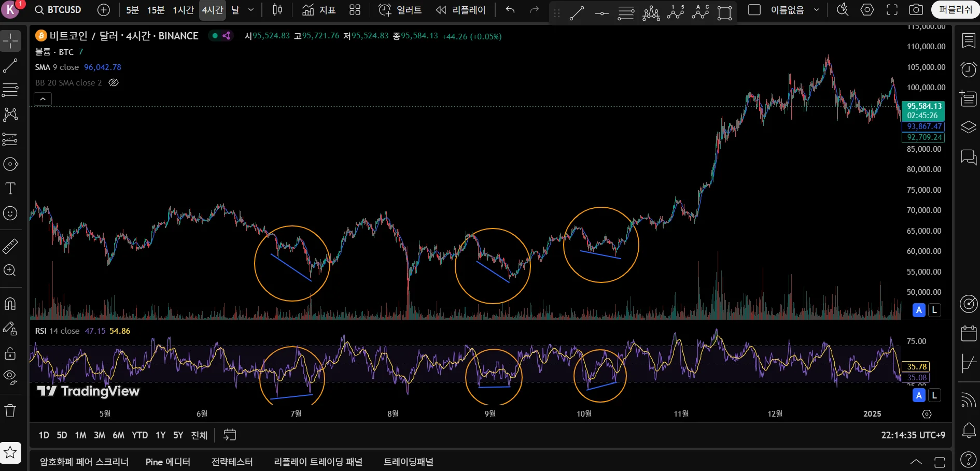This screenshot has width=980, height=471.
Task: Click the 퍼블리쉬 publish button
Action: [955, 10]
